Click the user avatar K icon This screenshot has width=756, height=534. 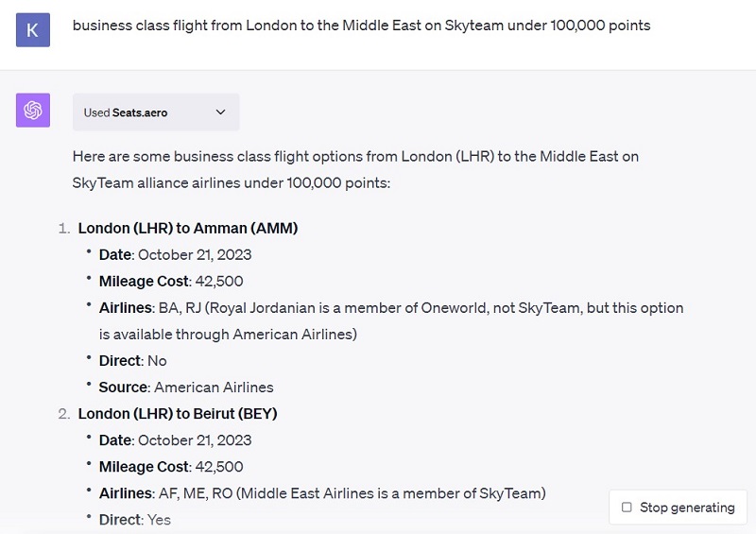point(33,30)
